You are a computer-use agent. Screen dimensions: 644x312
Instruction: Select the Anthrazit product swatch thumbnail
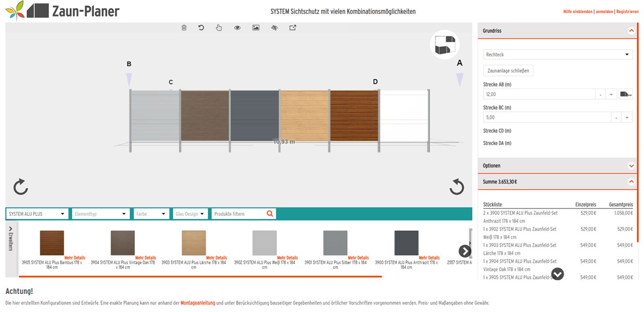(x=407, y=243)
